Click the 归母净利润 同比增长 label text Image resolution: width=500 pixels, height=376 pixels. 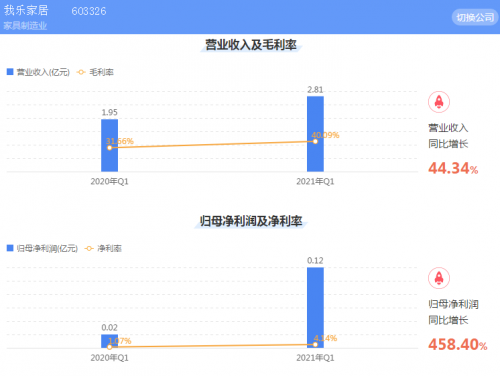[453, 312]
